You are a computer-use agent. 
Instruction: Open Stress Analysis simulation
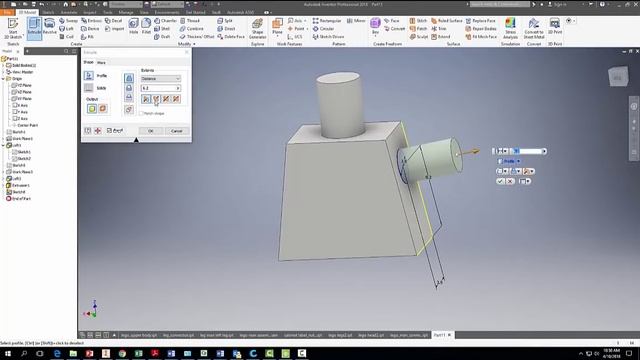[510, 29]
